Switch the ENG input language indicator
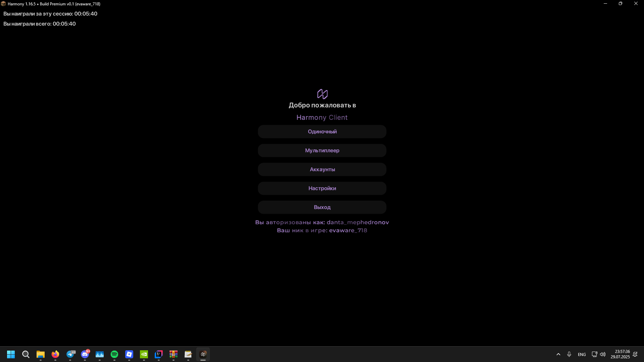Screen dimensions: 644x362 (582, 355)
